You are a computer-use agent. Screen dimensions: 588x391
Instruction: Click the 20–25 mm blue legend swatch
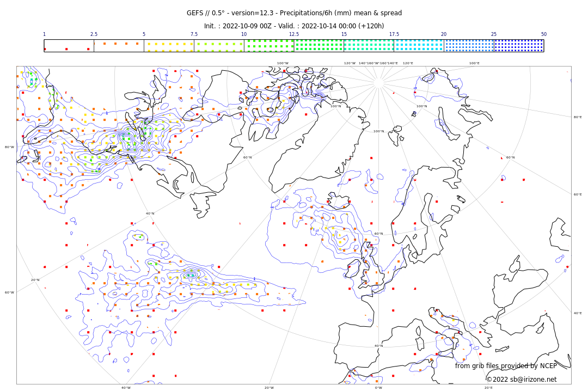point(469,46)
